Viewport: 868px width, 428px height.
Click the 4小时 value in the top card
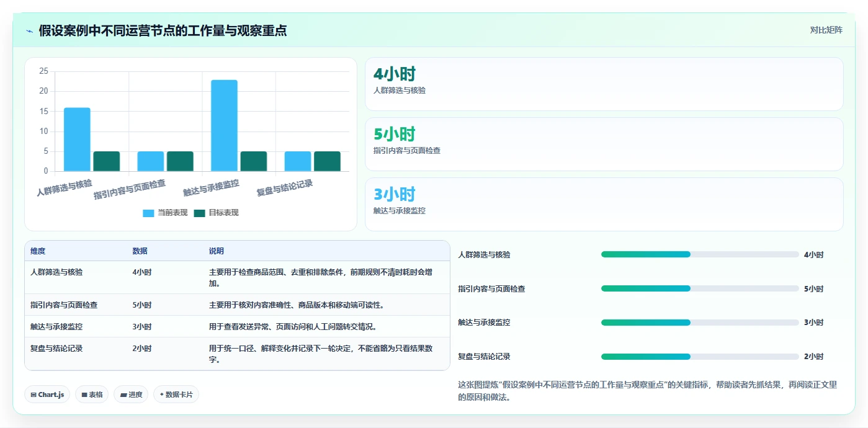pyautogui.click(x=394, y=74)
